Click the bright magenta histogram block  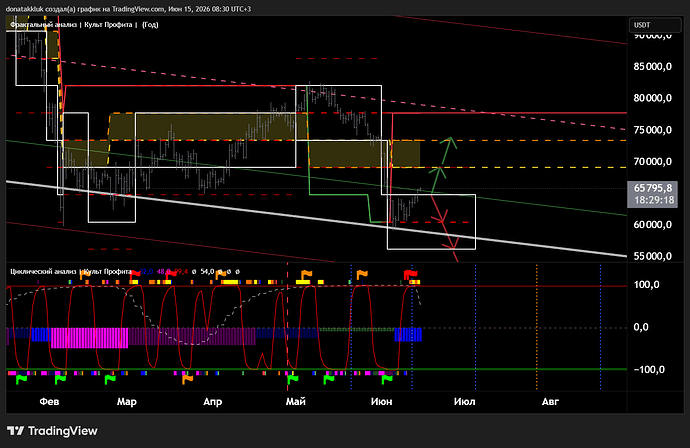pyautogui.click(x=89, y=338)
